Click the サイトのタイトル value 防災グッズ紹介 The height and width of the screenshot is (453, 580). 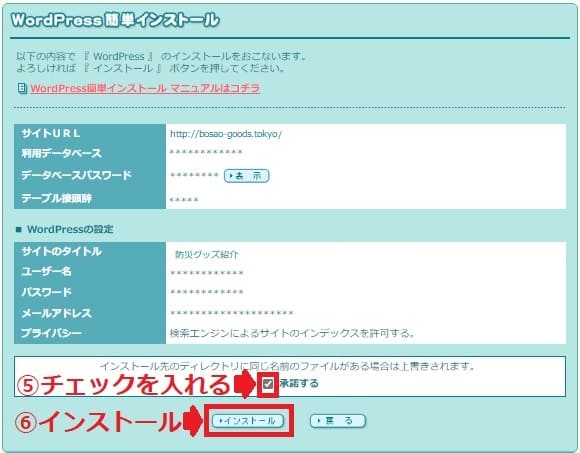point(206,254)
